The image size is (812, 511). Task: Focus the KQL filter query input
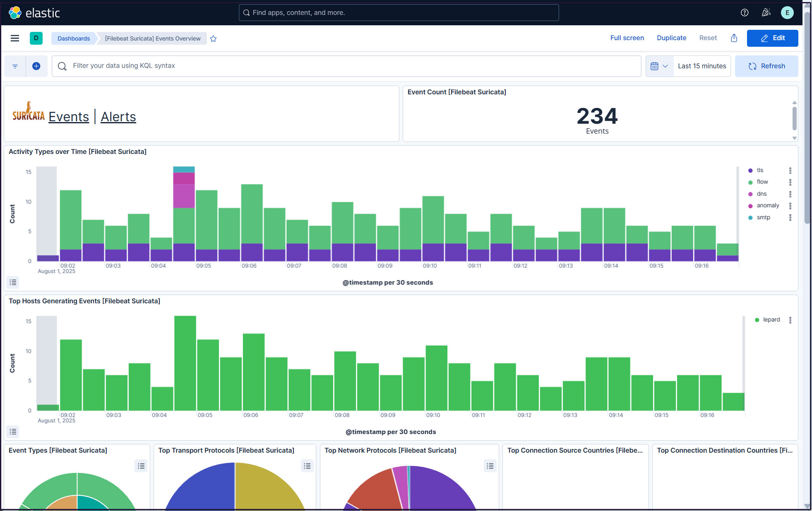(346, 66)
